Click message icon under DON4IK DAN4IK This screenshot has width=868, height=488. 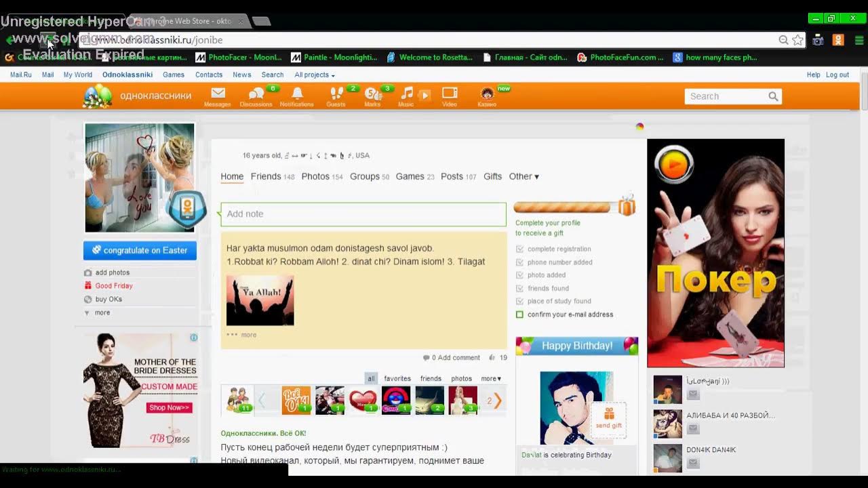click(x=693, y=463)
